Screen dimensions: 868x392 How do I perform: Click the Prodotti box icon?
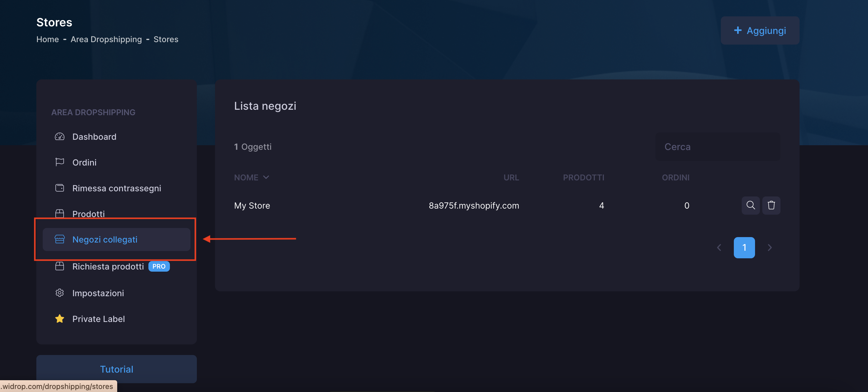point(60,213)
